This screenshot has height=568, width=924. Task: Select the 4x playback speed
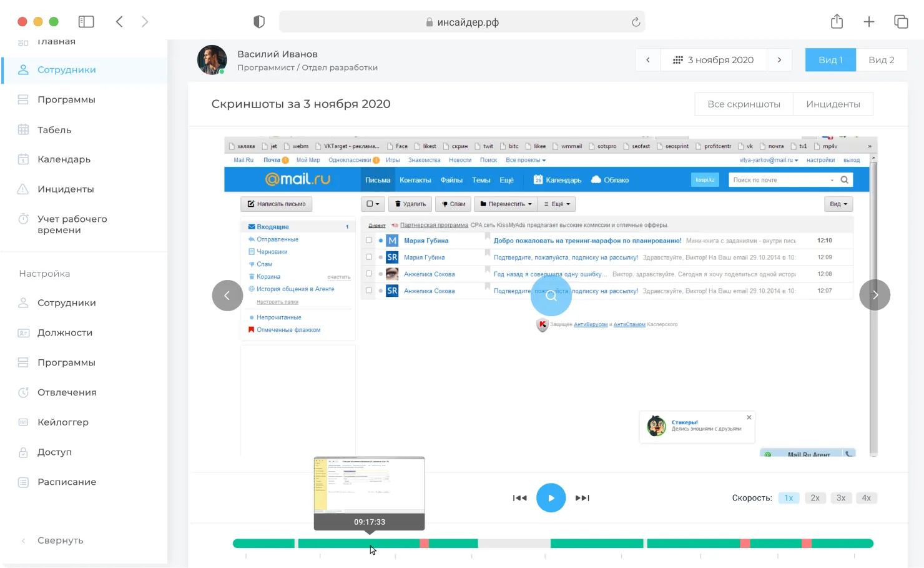866,498
